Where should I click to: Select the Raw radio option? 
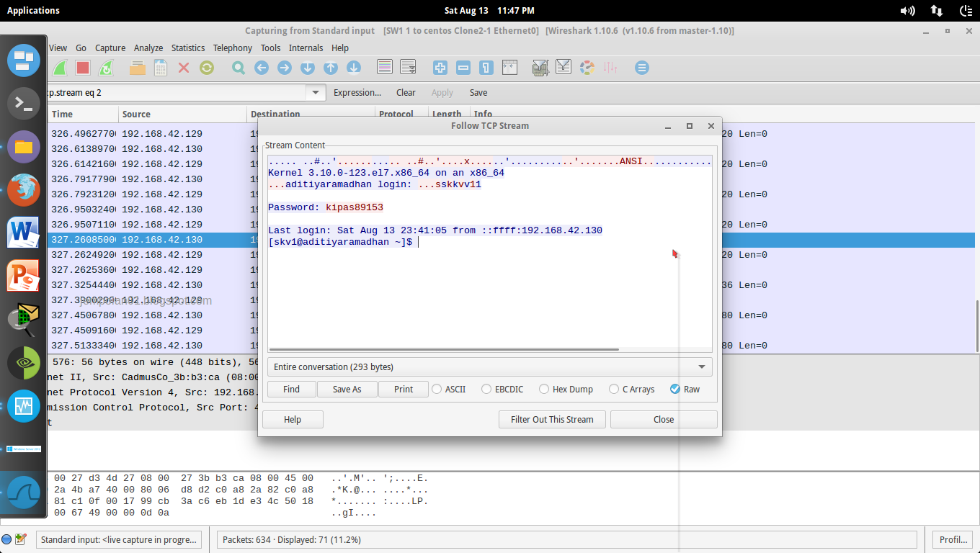[x=685, y=389]
